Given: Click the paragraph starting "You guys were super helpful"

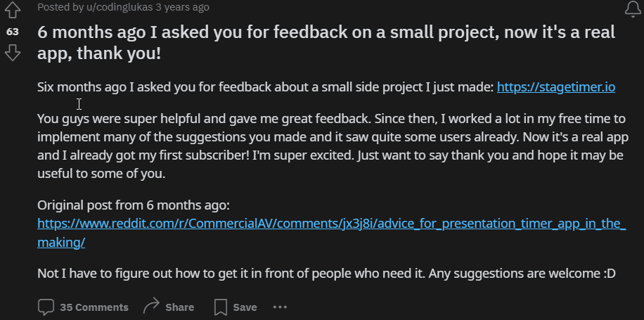Looking at the screenshot, I should click(x=333, y=146).
